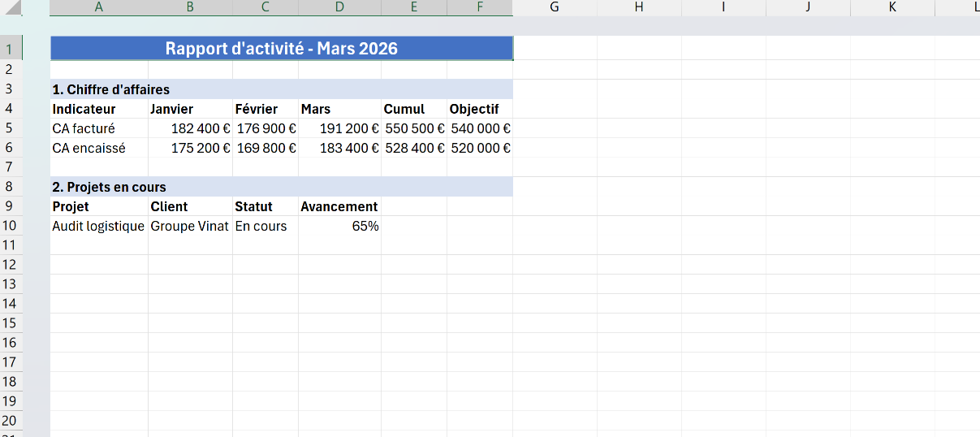Select the 'Mars' header cell
This screenshot has height=437, width=980.
pos(340,109)
